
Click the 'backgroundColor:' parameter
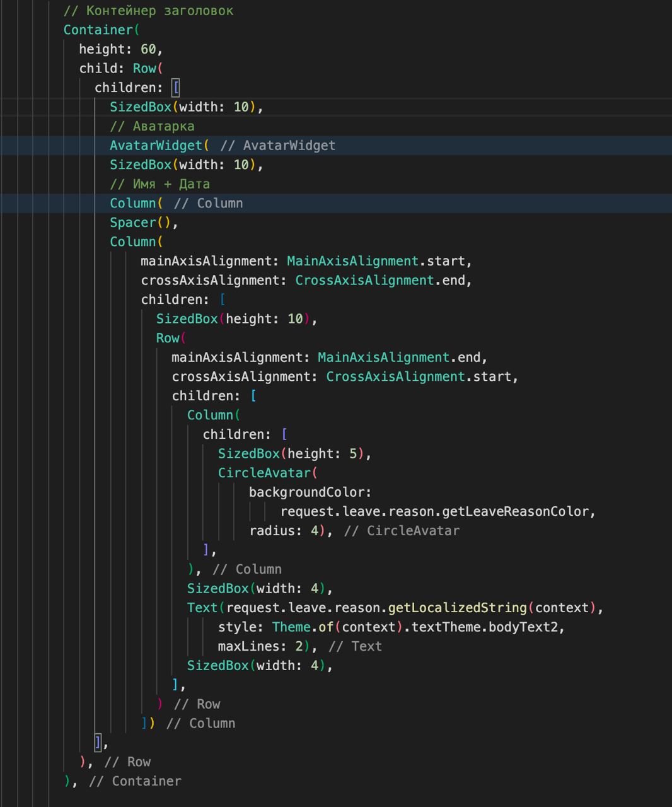(310, 492)
